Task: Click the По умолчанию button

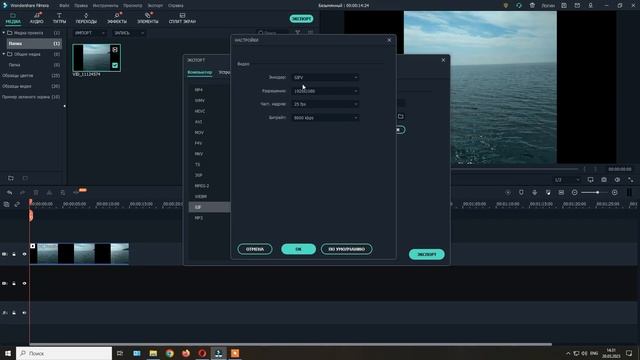Action: 347,249
